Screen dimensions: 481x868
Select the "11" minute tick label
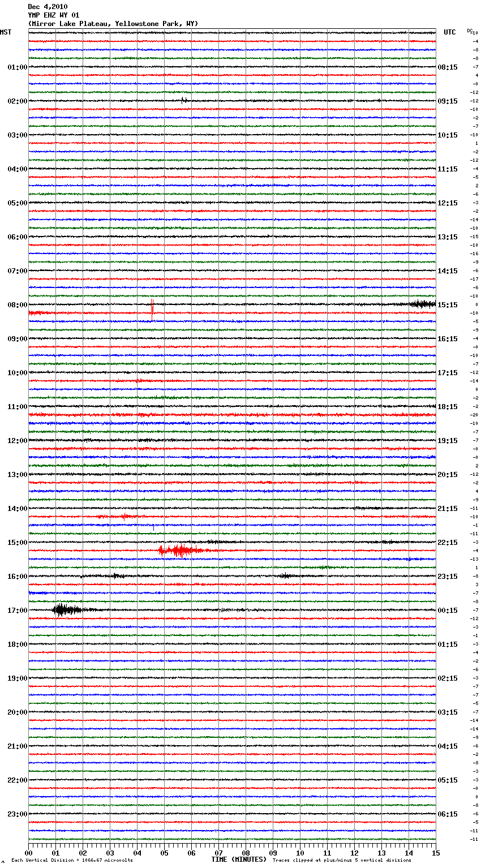(327, 853)
